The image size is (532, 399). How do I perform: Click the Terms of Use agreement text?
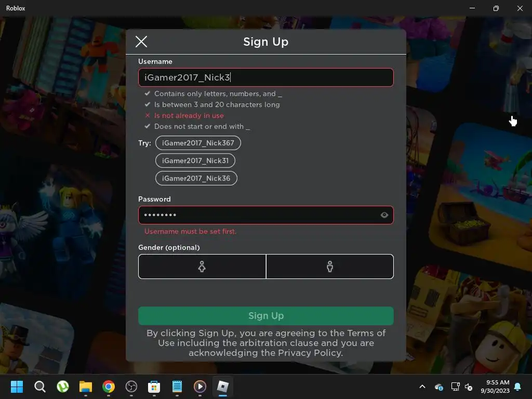265,343
